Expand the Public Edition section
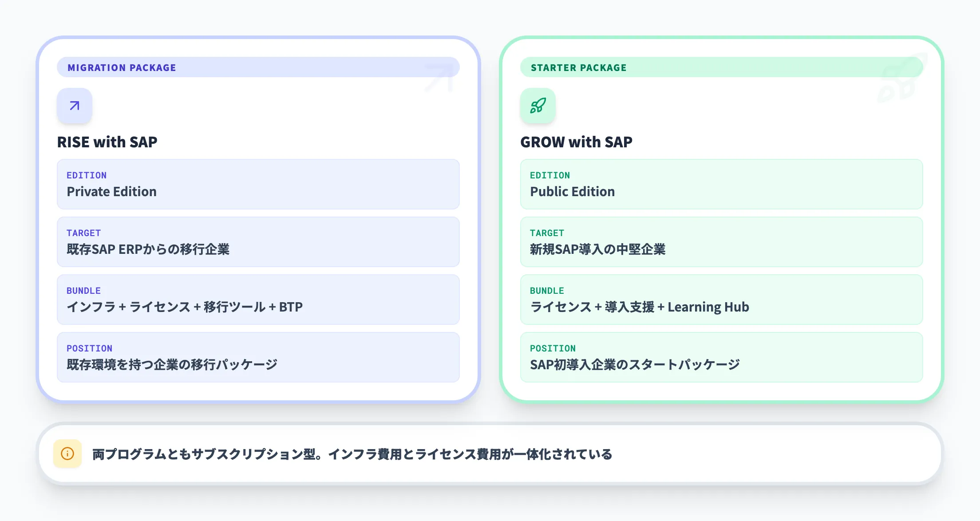This screenshot has width=980, height=521. click(x=721, y=184)
